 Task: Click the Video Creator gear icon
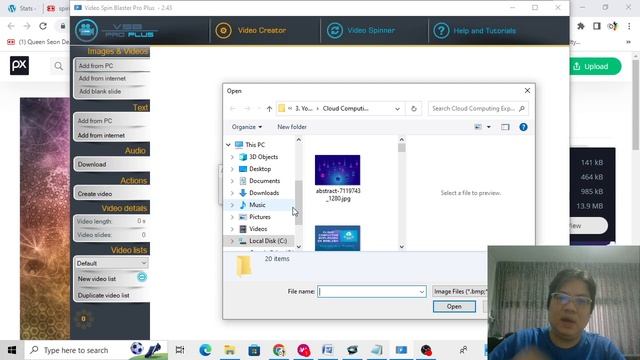(x=223, y=30)
